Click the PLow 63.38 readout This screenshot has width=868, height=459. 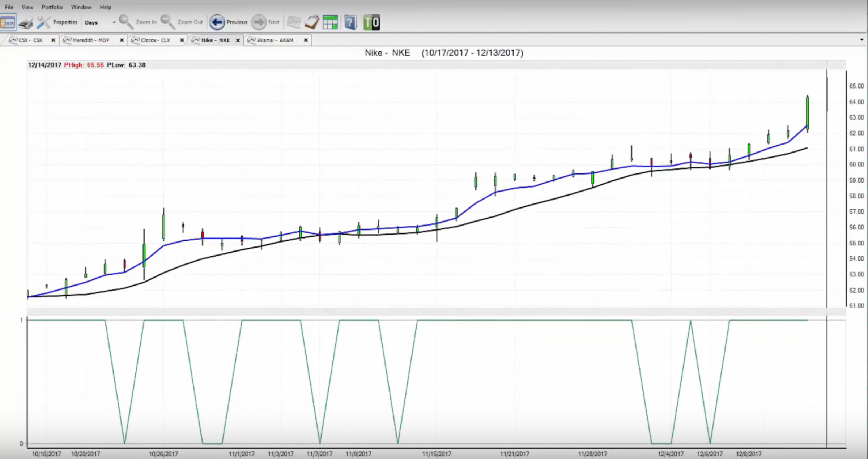[126, 65]
